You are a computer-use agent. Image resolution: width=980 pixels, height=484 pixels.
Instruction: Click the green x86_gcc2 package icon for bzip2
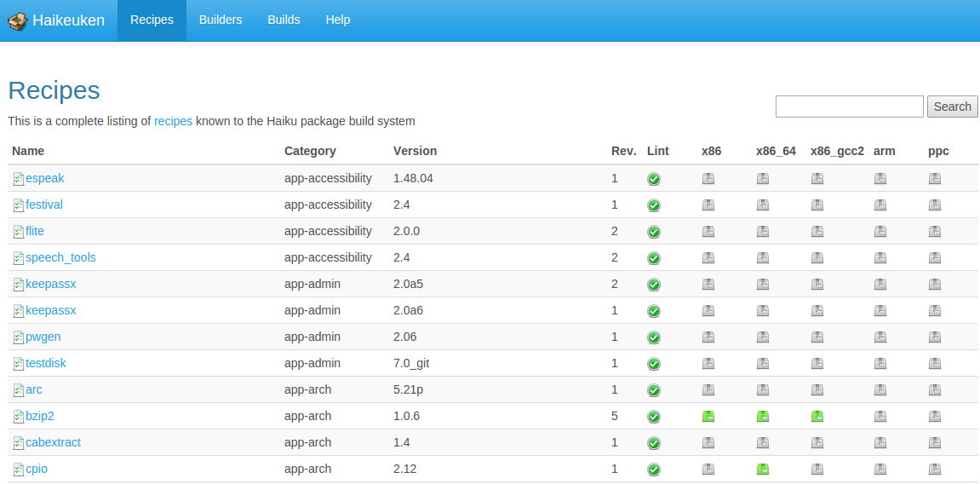click(x=817, y=417)
